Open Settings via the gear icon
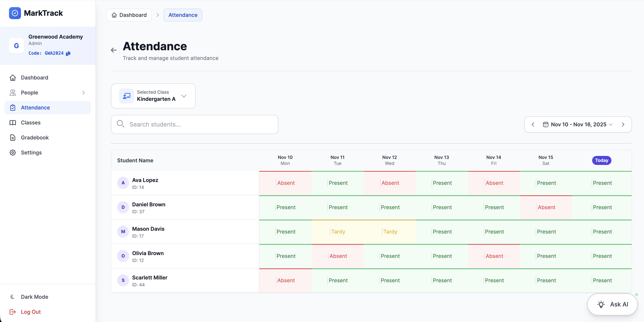This screenshot has height=322, width=644. coord(13,153)
